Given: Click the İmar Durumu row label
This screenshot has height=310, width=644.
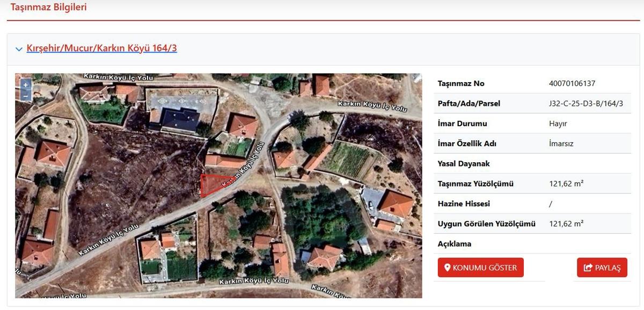Looking at the screenshot, I should [462, 124].
